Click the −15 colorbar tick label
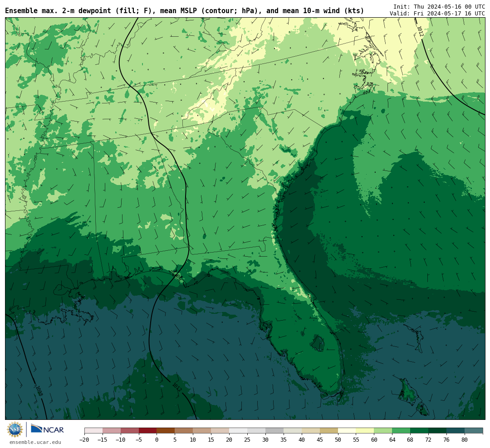This screenshot has height=448, width=490. (103, 439)
